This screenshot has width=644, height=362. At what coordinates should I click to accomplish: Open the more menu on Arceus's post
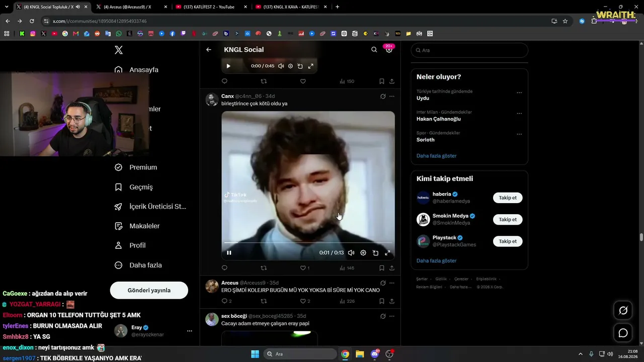392,283
